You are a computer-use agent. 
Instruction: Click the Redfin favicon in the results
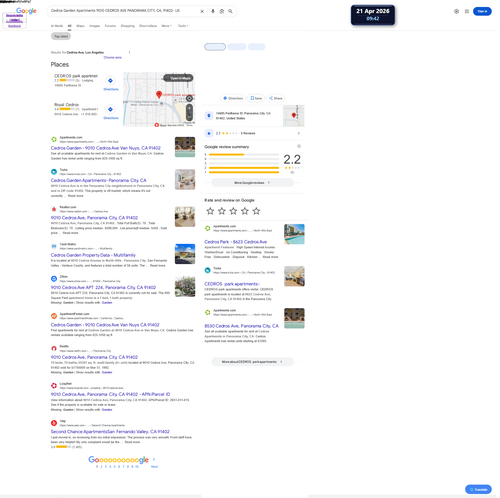[54, 348]
